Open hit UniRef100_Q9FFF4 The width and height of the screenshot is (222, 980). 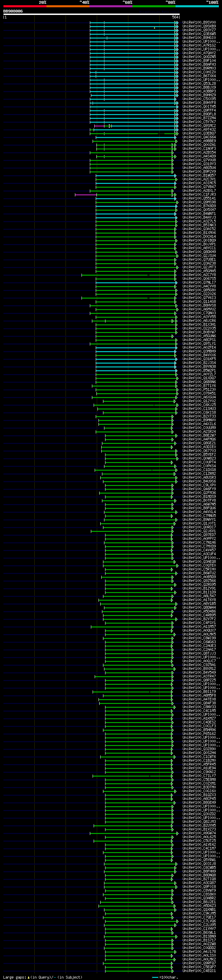pos(199,110)
